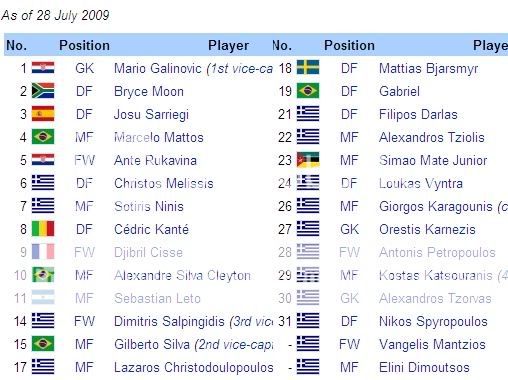Viewport: 508px width, 380px height.
Task: Click Mali flag next to Cédric Kanté
Action: pyautogui.click(x=43, y=229)
